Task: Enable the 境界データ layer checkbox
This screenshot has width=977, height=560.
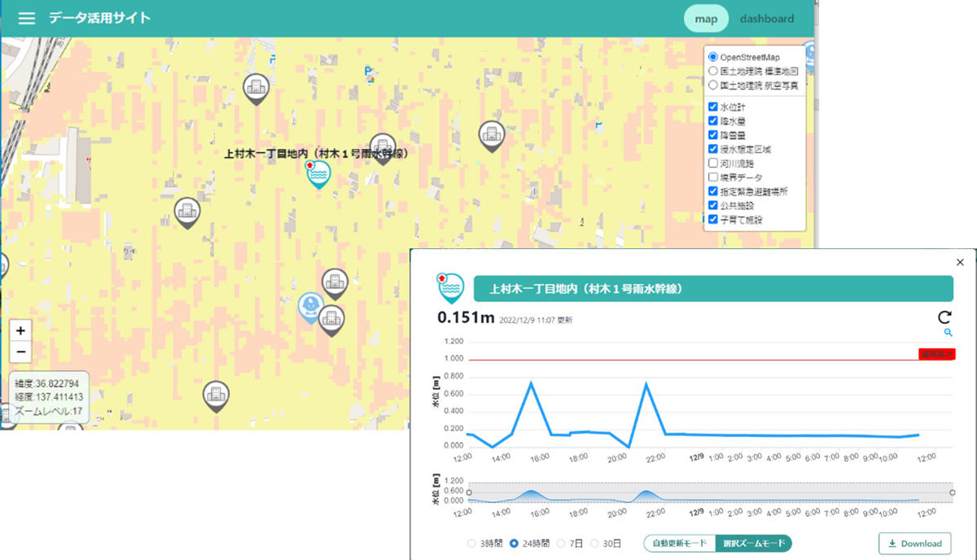Action: coord(713,177)
